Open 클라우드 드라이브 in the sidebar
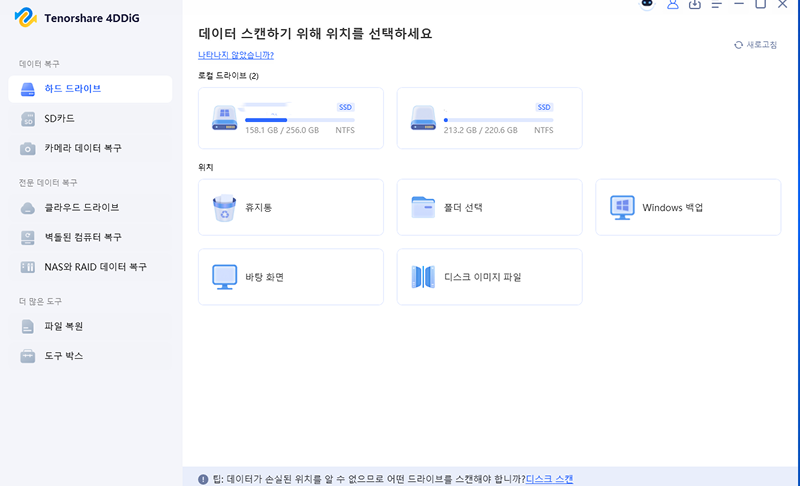800x486 pixels. click(x=90, y=208)
